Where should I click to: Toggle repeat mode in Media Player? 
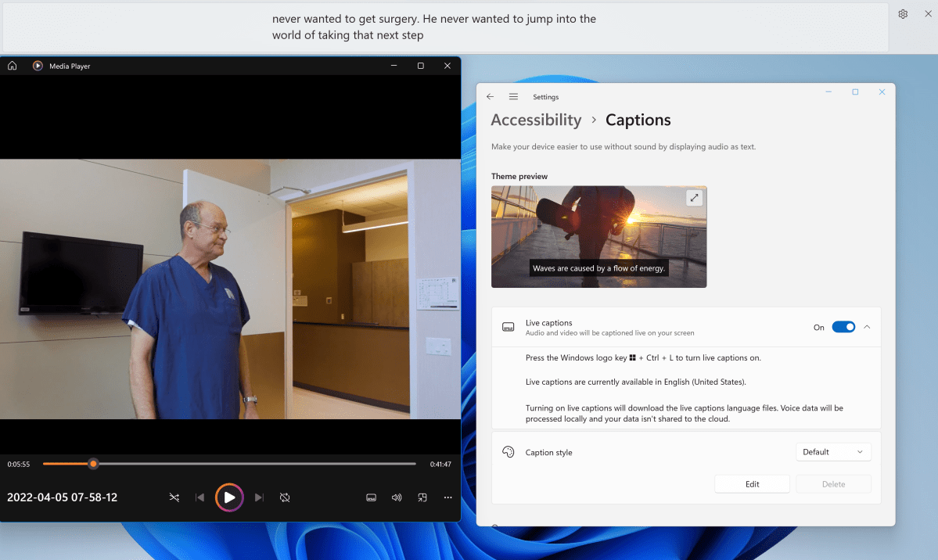click(x=285, y=497)
